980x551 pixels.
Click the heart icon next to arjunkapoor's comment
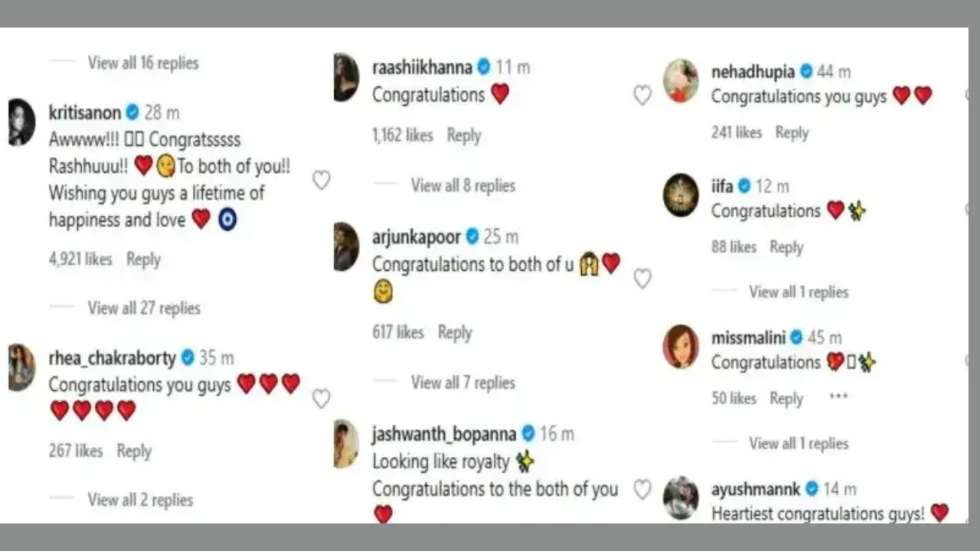[642, 279]
